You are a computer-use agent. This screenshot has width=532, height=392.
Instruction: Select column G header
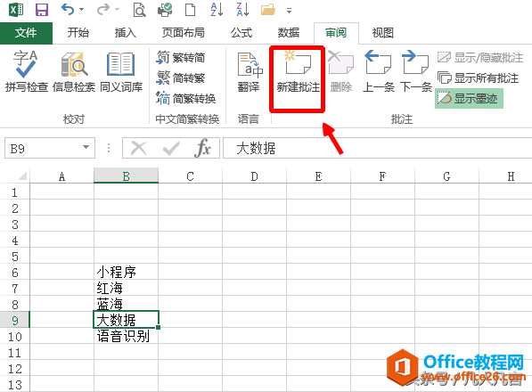[x=446, y=176]
